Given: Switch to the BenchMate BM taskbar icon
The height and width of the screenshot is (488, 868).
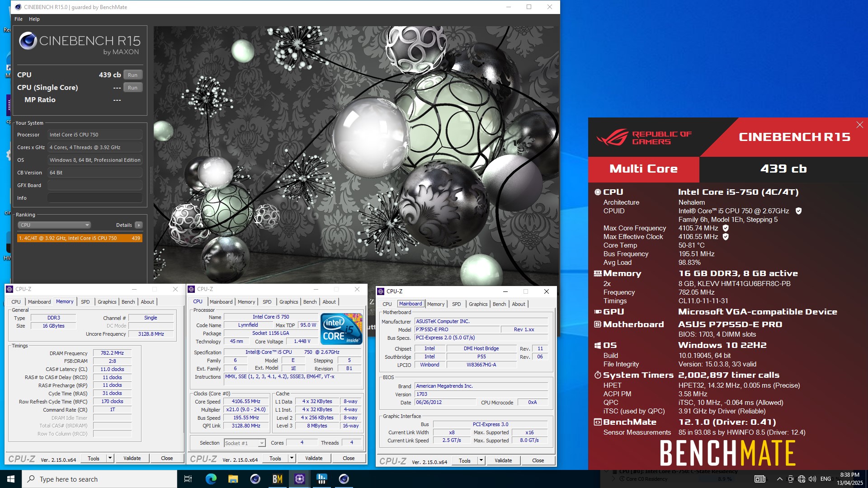Looking at the screenshot, I should (x=277, y=479).
